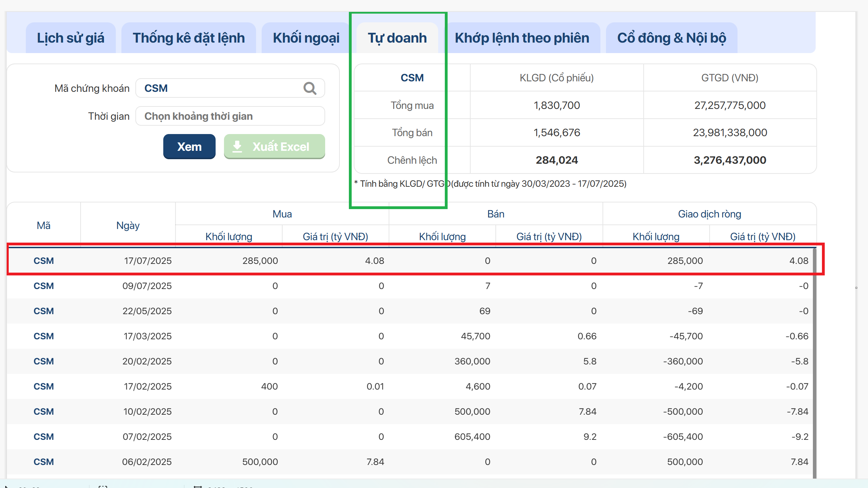Open the Khối ngoại tab

tap(306, 38)
